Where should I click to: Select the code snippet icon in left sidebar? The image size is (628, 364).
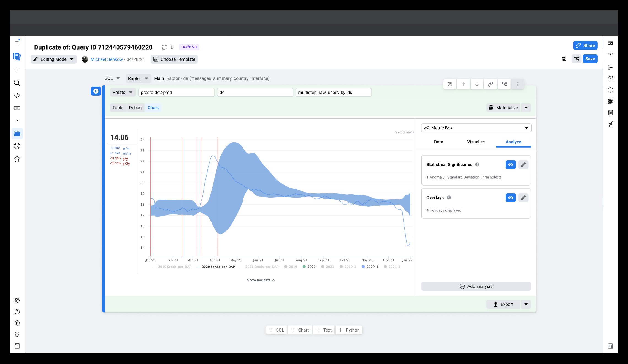click(17, 96)
